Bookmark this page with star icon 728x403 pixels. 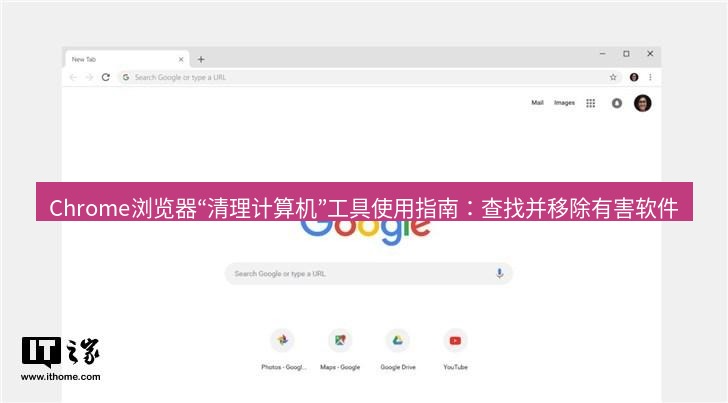613,77
